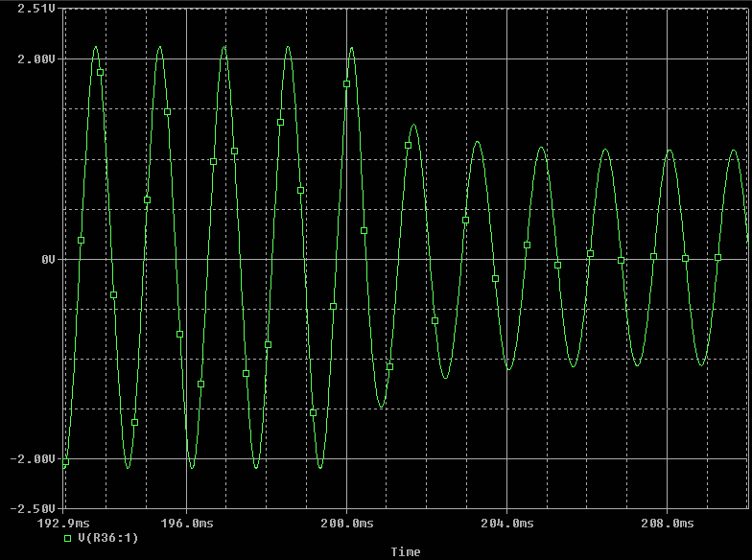Click the 0V y-axis label
The width and height of the screenshot is (752, 560).
48,259
